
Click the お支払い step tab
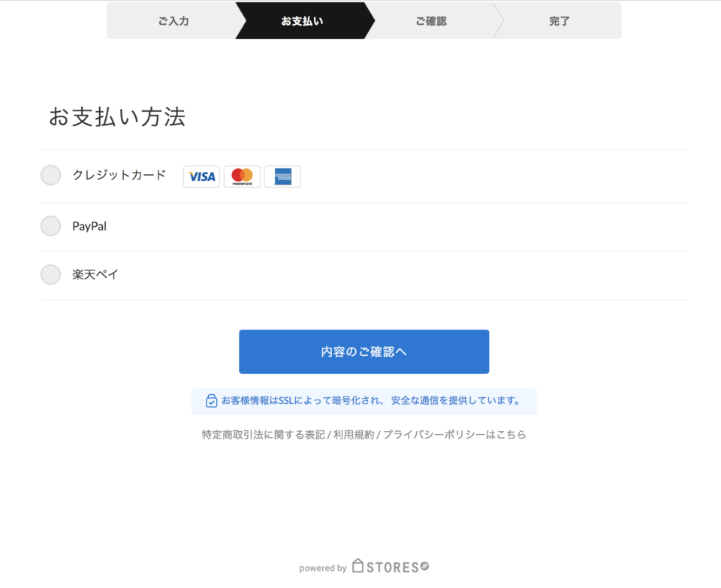coord(302,21)
